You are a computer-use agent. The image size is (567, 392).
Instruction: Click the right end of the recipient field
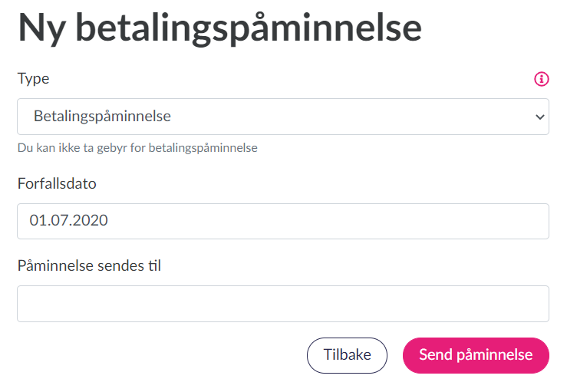pos(529,304)
